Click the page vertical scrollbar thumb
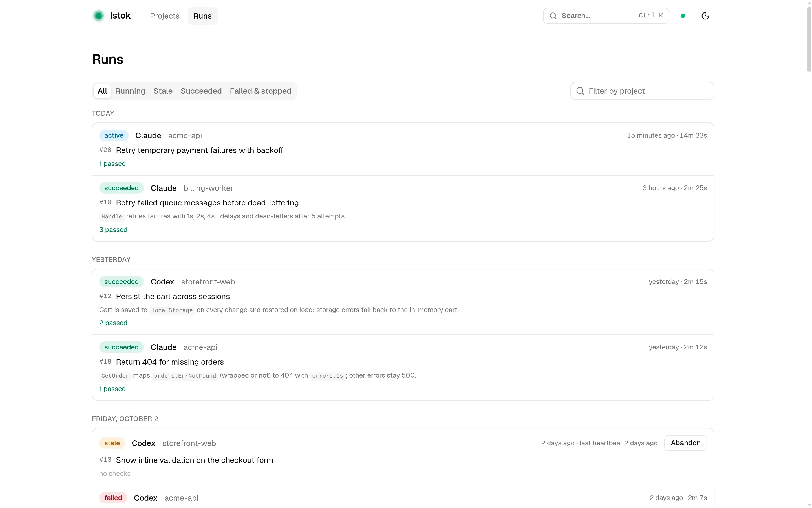Image resolution: width=812 pixels, height=508 pixels. [x=809, y=39]
